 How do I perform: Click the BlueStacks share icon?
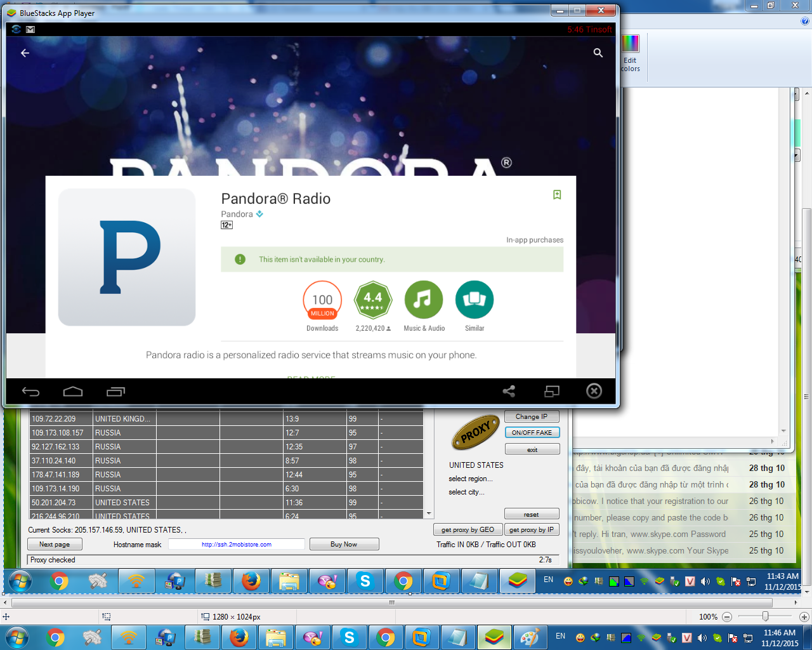point(509,391)
